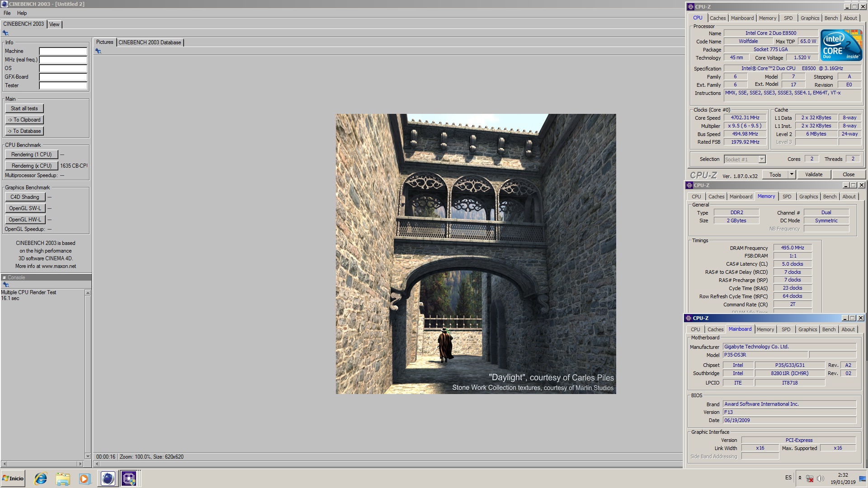Open SPD tab in Memory CPU-Z window
The height and width of the screenshot is (488, 868).
[x=787, y=197]
